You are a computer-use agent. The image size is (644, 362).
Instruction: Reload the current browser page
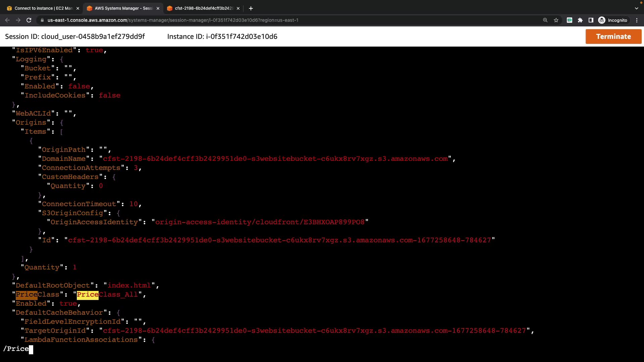[29, 20]
